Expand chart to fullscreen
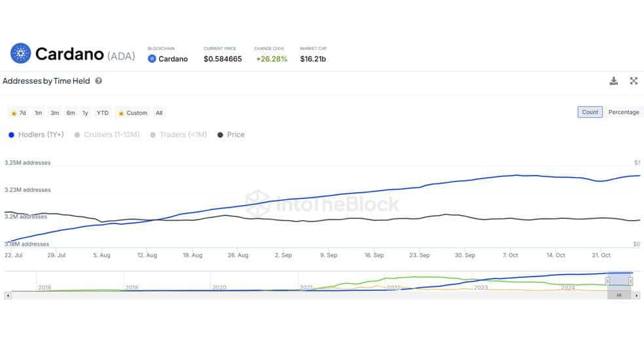The image size is (644, 363). coord(634,81)
